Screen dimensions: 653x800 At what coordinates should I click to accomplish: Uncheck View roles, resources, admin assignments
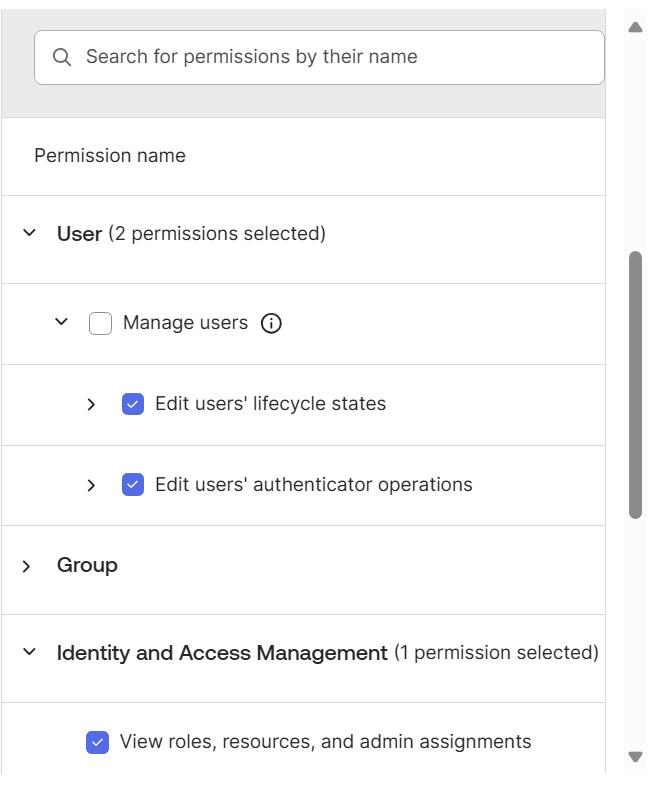[x=98, y=742]
